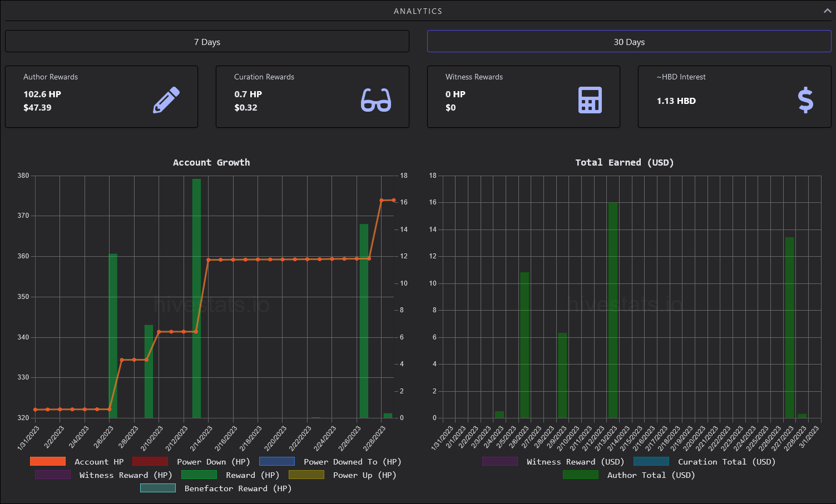Click the $47.39 author rewards value
836x504 pixels.
37,107
